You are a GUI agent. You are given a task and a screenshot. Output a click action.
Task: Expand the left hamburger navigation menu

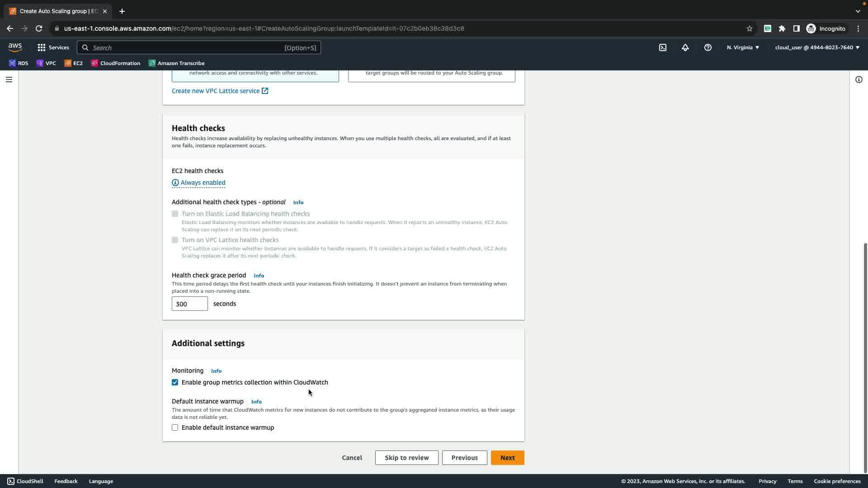(x=9, y=80)
